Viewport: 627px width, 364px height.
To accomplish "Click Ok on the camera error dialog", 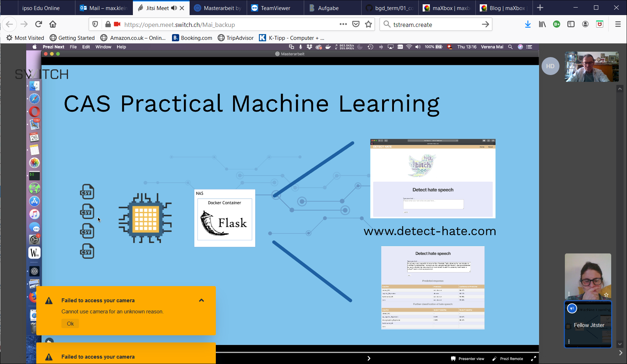I will coord(70,323).
